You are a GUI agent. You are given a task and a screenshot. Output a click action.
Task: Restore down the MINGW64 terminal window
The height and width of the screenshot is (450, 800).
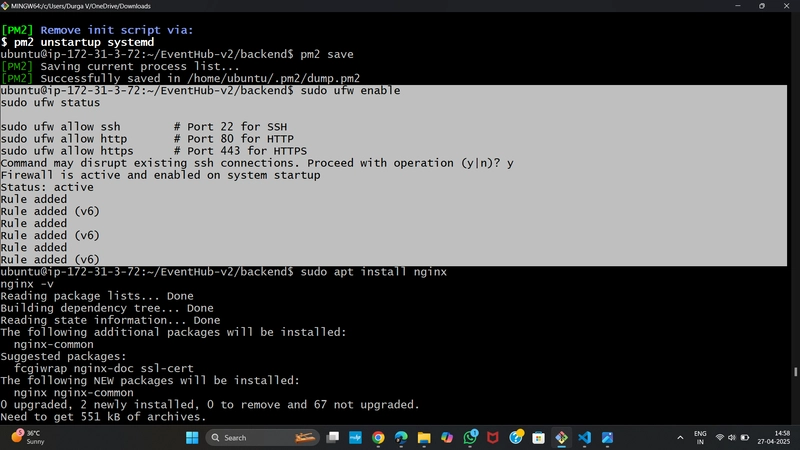[761, 6]
